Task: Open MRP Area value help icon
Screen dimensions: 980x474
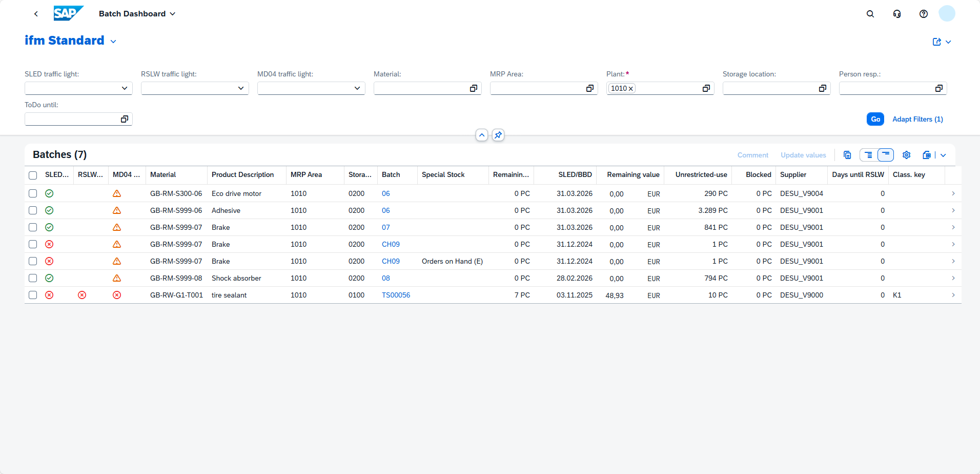Action: [590, 88]
